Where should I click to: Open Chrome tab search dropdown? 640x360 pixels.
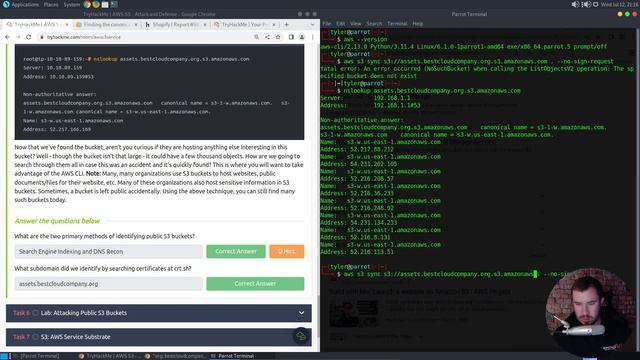click(x=312, y=24)
